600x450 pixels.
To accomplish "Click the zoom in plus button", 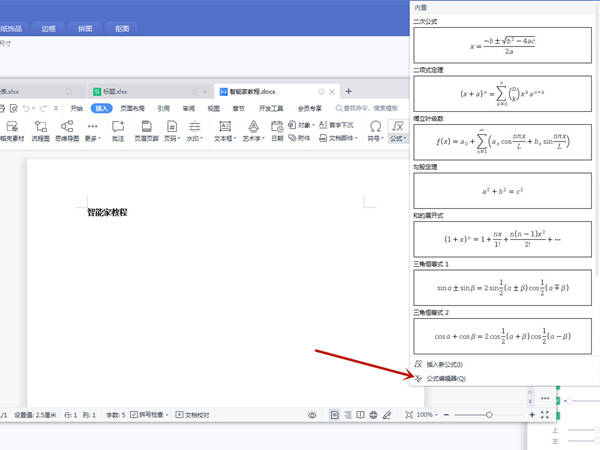I will tap(532, 415).
